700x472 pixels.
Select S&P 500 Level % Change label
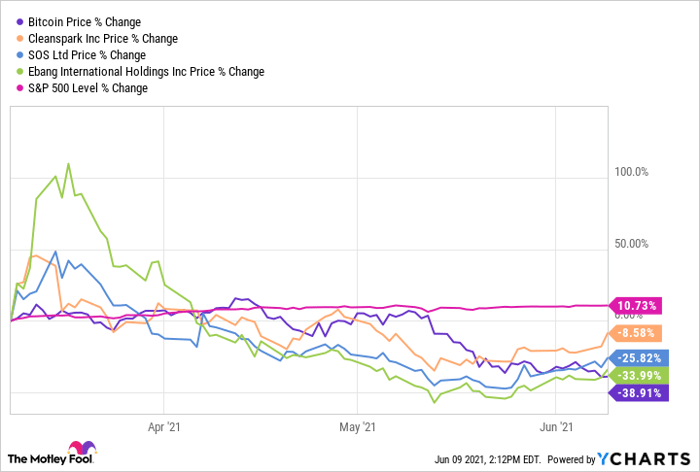(x=89, y=88)
